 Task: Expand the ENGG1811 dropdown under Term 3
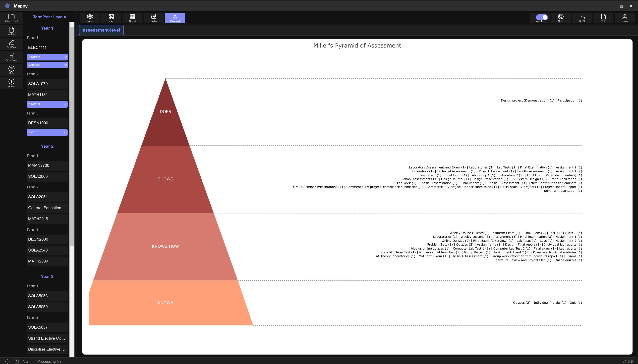pyautogui.click(x=47, y=133)
